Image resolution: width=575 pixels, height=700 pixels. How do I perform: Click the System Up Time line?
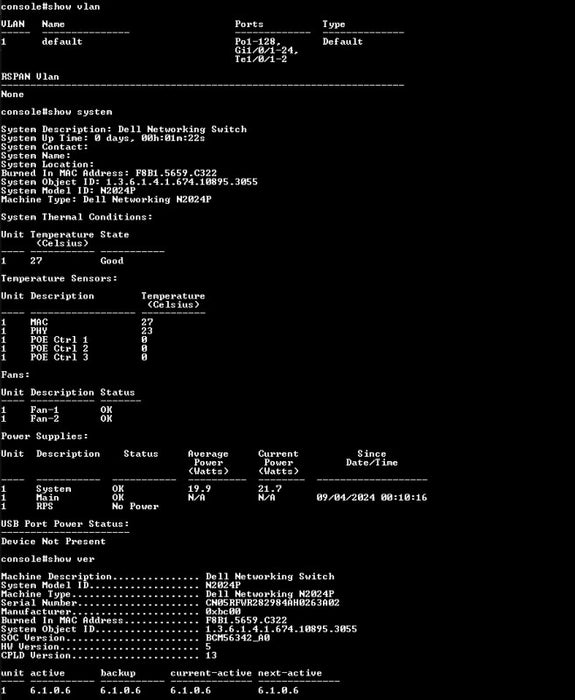coord(103,138)
